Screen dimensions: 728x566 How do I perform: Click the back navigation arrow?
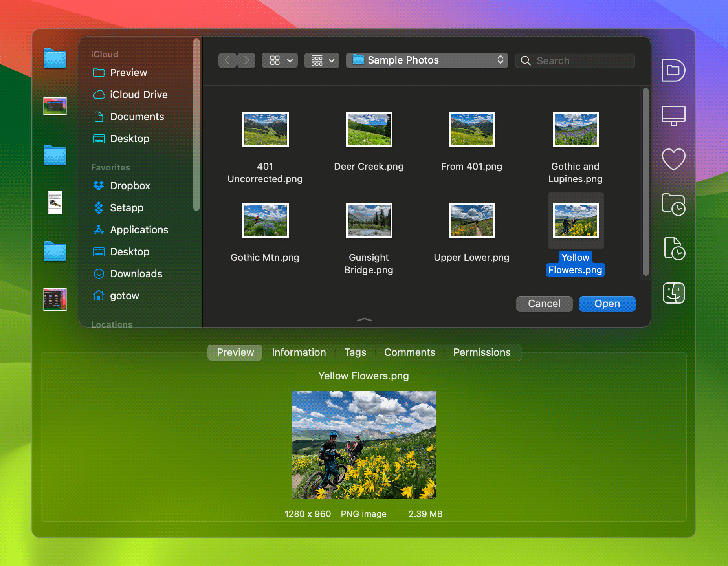pyautogui.click(x=227, y=60)
